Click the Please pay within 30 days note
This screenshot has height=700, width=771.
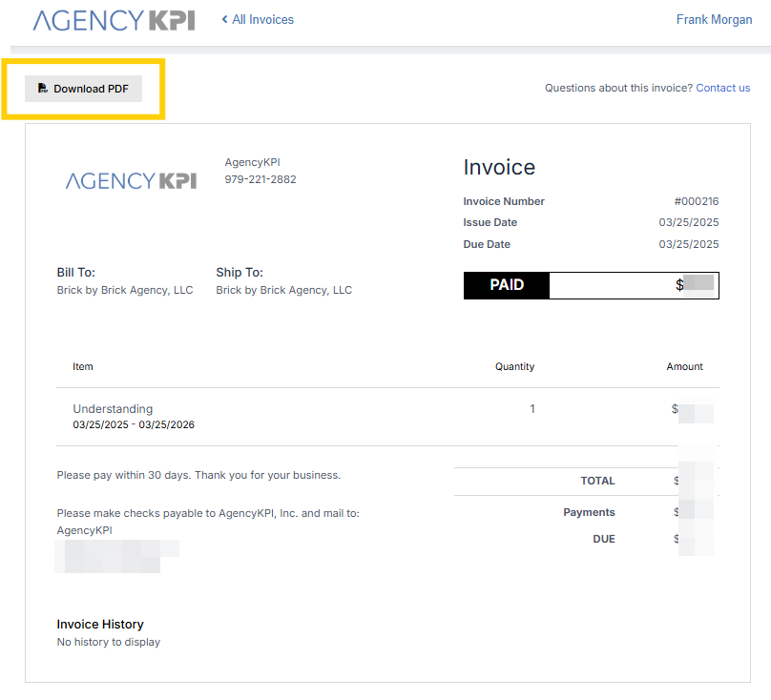pyautogui.click(x=198, y=475)
